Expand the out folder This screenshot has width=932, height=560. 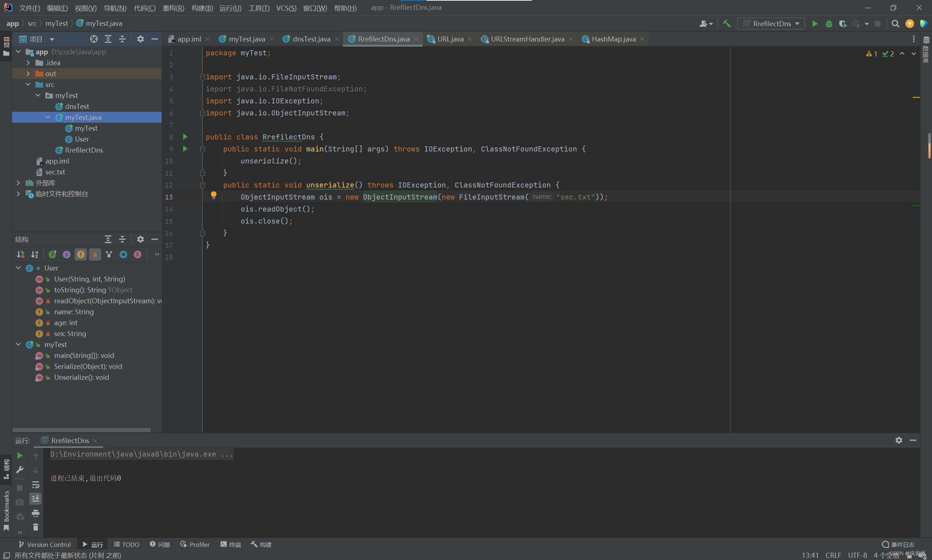point(28,74)
